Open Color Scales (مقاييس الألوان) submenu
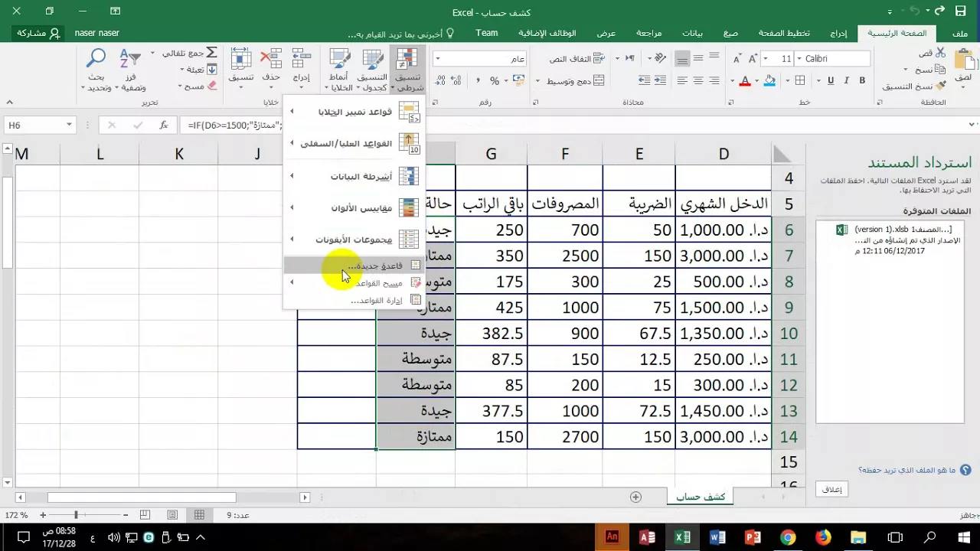 [x=354, y=208]
